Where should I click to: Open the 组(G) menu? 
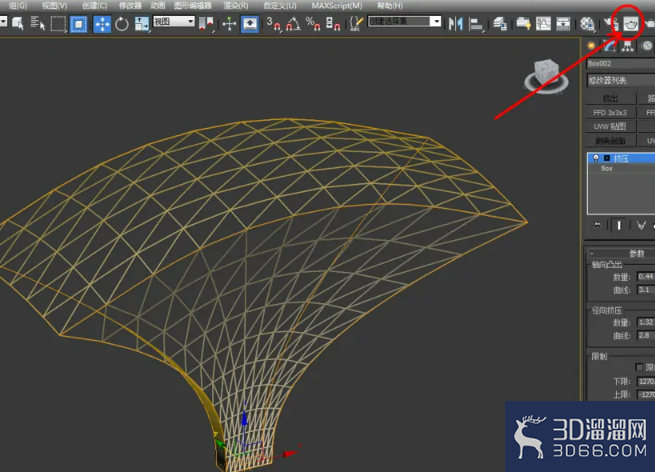click(18, 5)
